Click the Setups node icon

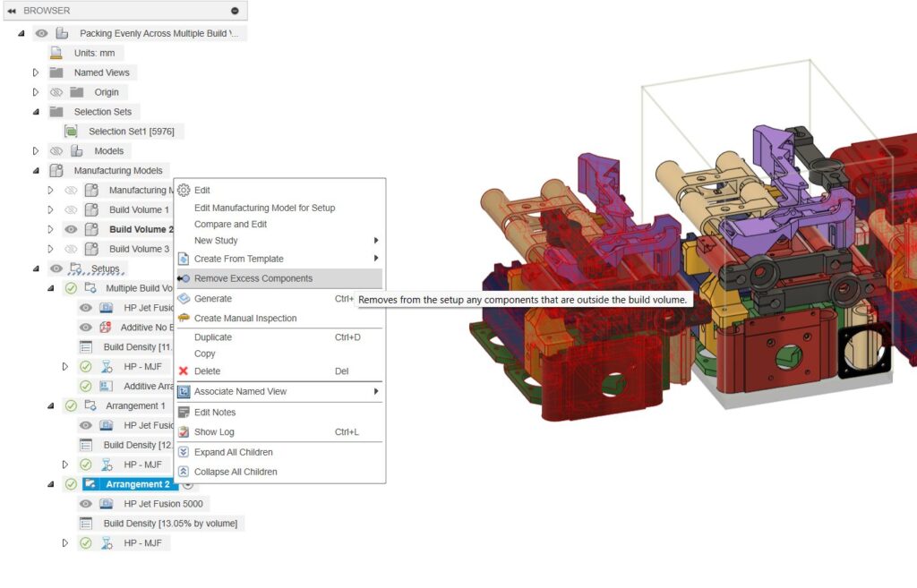tap(75, 268)
